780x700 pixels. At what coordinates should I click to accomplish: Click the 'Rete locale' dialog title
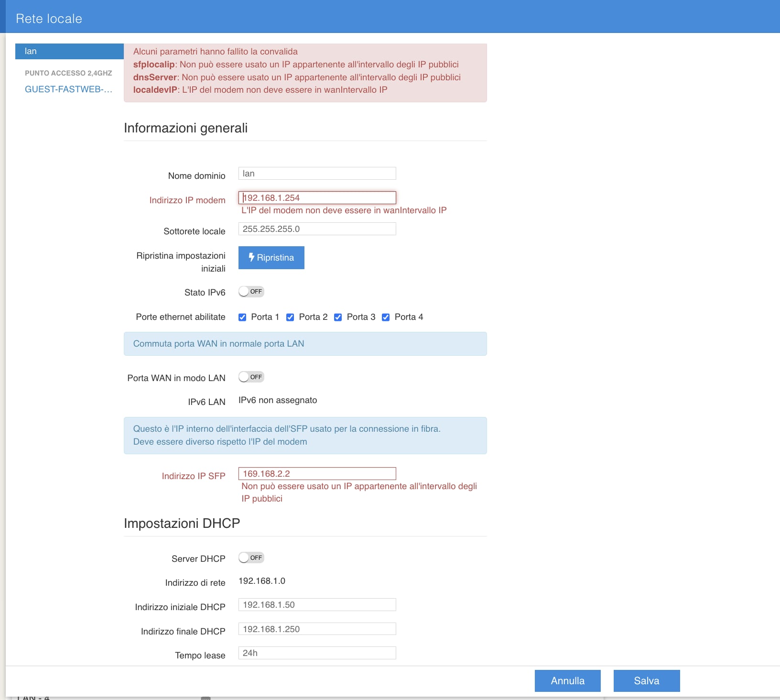(x=49, y=19)
